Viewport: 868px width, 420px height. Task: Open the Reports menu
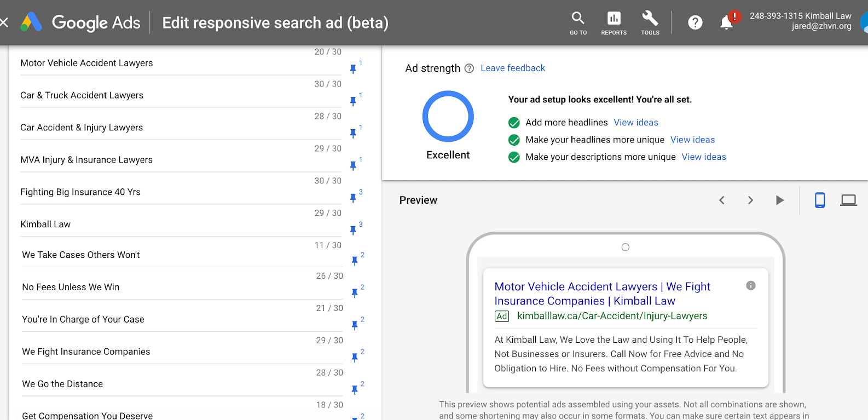[x=614, y=23]
